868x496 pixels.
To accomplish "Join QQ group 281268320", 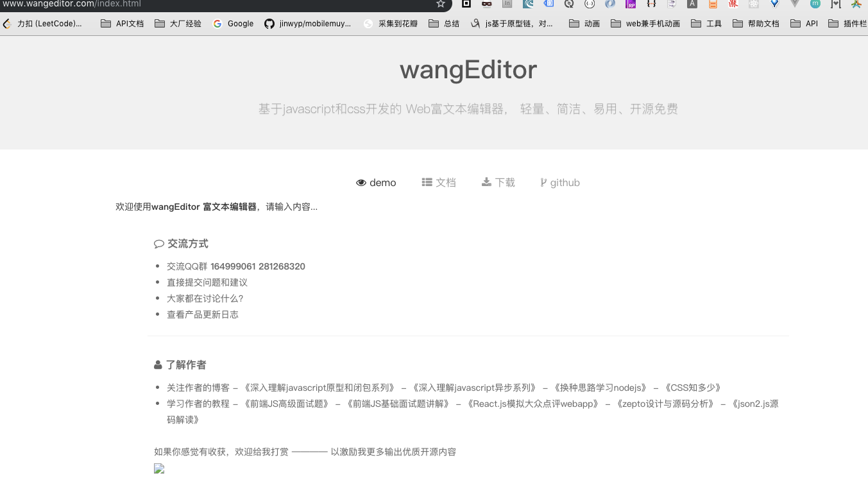I will [282, 266].
